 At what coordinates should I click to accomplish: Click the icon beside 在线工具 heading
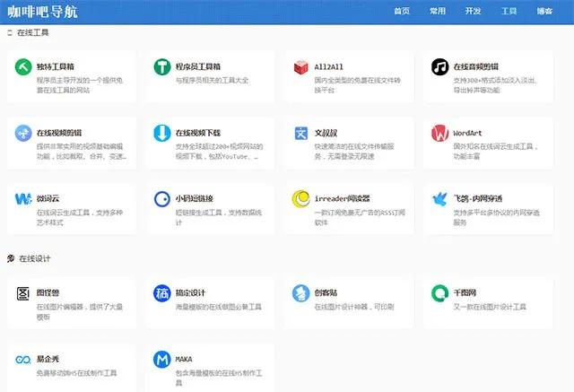point(10,33)
